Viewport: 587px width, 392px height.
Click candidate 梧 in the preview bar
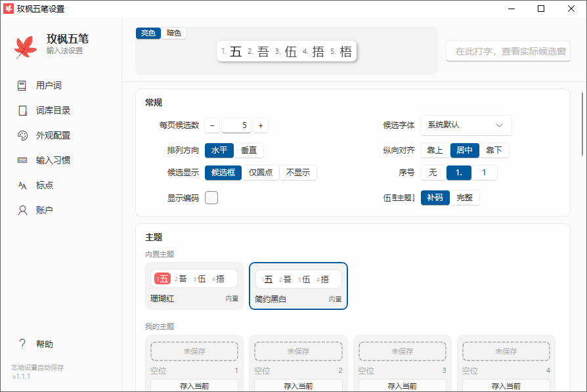tap(345, 51)
